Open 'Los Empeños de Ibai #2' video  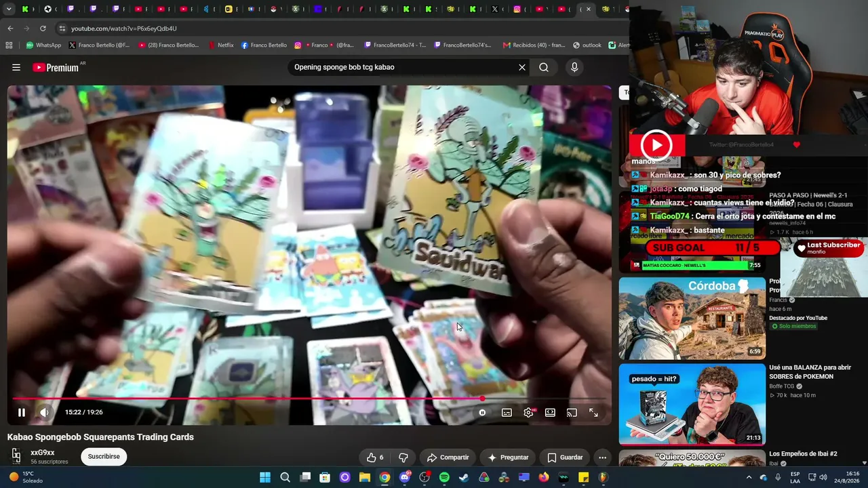[x=803, y=453]
